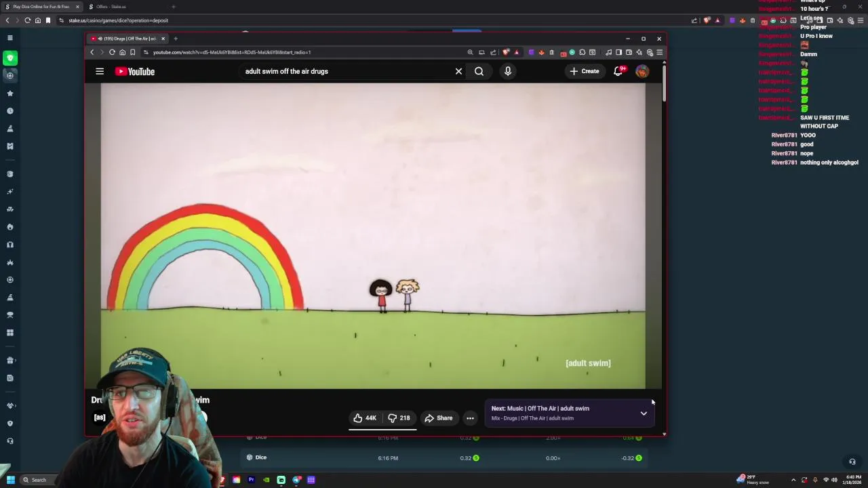
Task: Reload the YouTube page
Action: [x=112, y=52]
